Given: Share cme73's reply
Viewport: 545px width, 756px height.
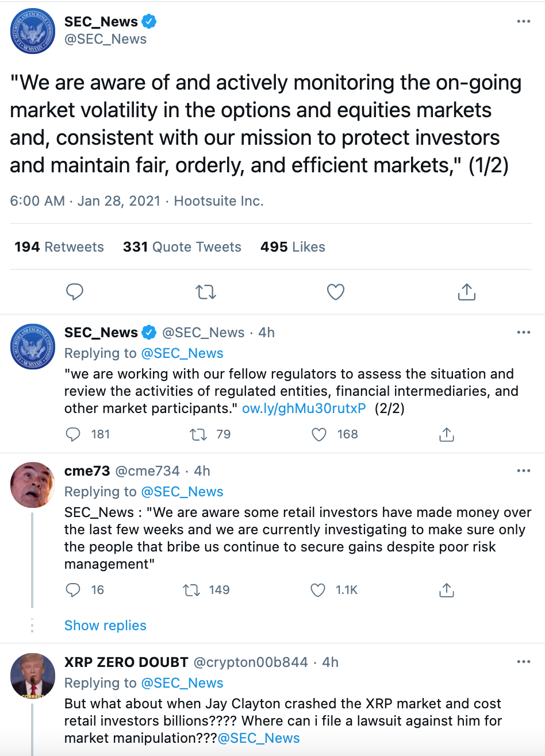Looking at the screenshot, I should tap(447, 590).
